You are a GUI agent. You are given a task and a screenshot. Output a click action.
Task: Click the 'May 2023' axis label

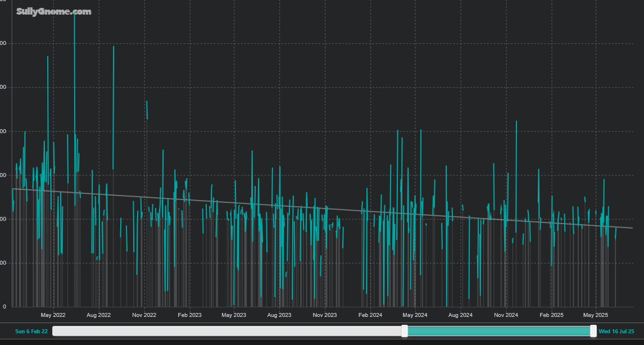[x=234, y=315]
